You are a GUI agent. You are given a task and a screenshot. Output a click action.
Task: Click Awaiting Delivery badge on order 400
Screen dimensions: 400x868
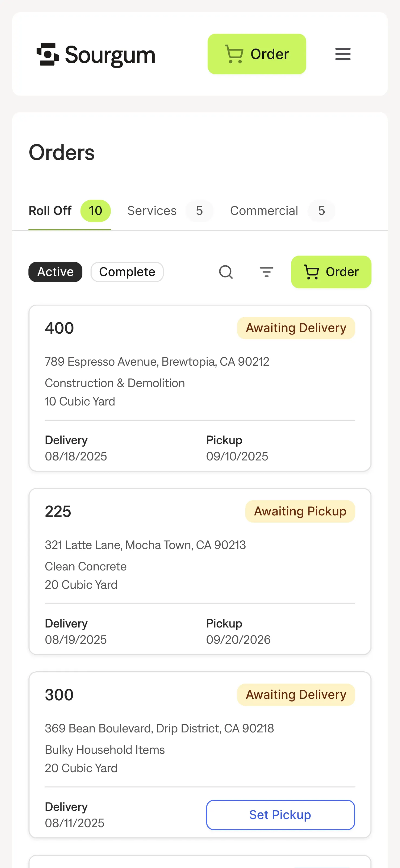pos(296,328)
